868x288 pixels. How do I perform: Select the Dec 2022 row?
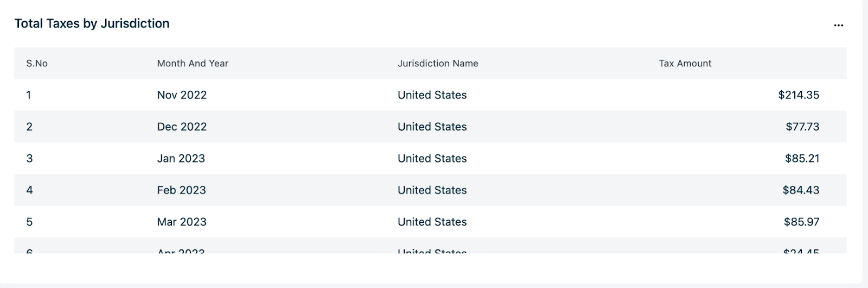click(182, 127)
